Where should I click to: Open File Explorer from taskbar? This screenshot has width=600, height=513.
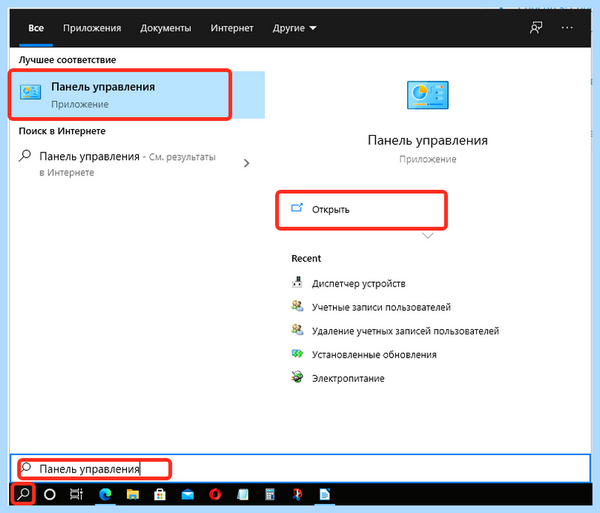coord(133,494)
